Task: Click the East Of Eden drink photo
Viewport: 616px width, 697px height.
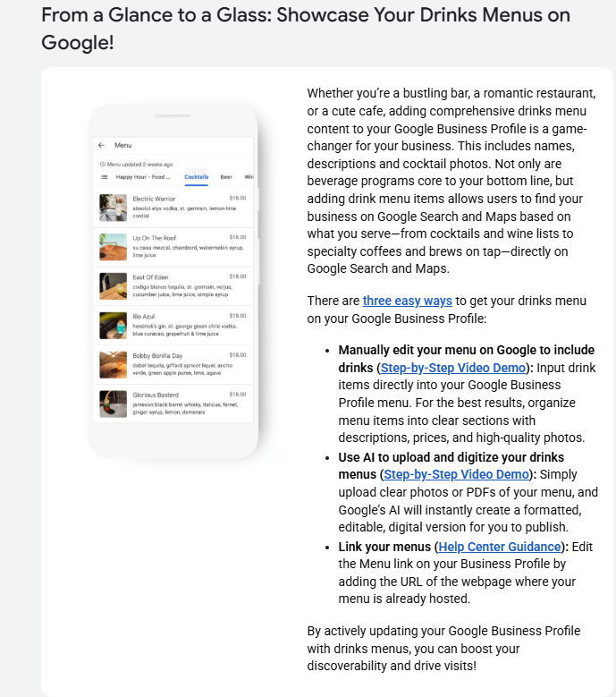Action: point(114,285)
